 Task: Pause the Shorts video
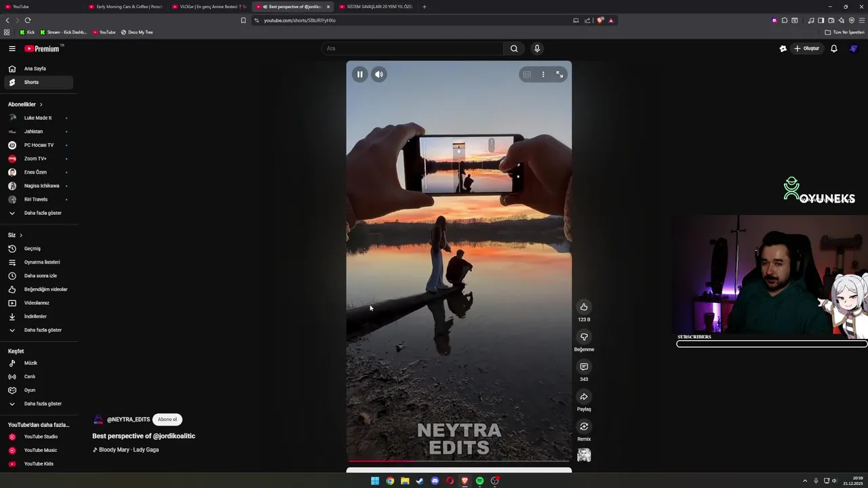[359, 75]
